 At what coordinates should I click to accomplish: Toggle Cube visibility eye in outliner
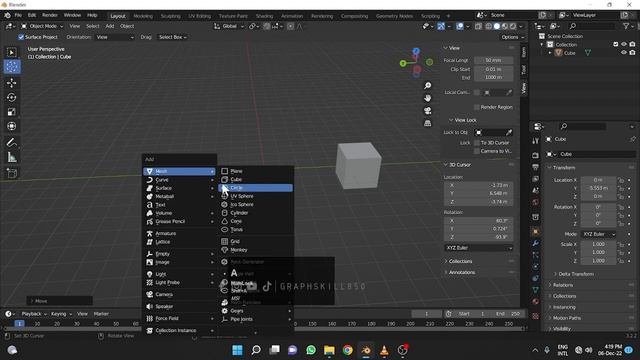pyautogui.click(x=624, y=53)
